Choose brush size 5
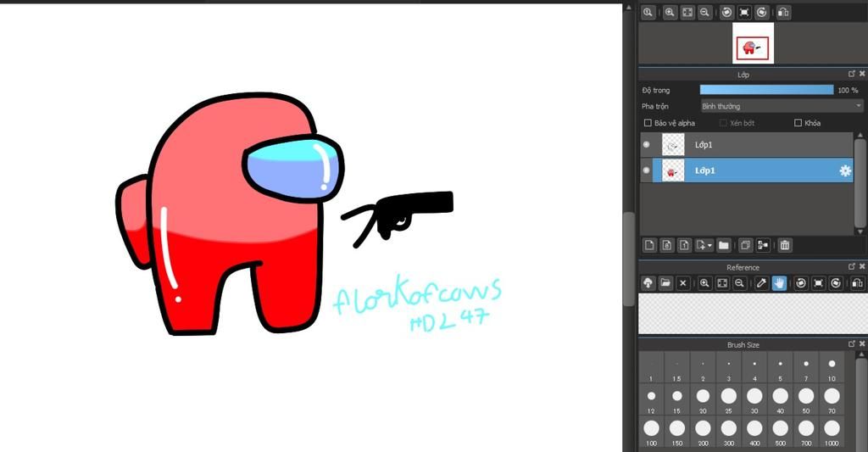 (780, 368)
